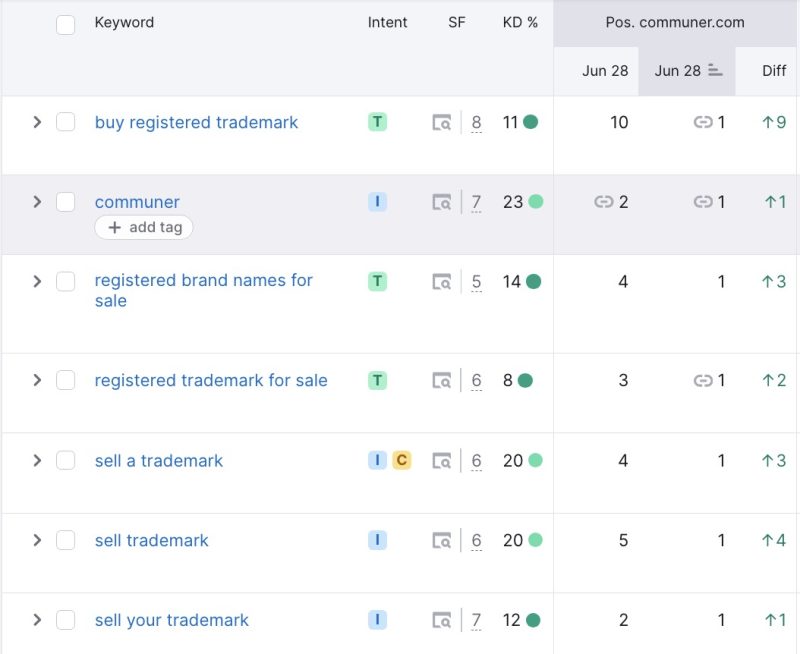Image resolution: width=800 pixels, height=654 pixels.
Task: Click the ↑9 diff value
Action: point(774,122)
